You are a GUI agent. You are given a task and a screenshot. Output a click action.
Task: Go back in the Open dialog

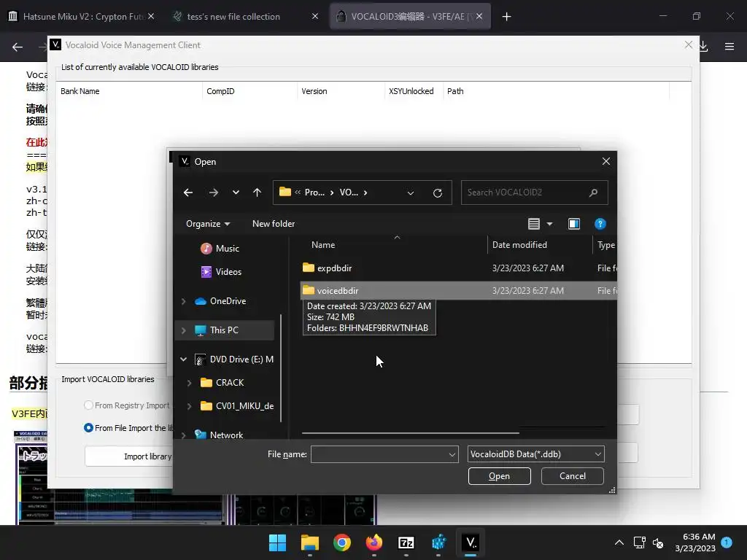click(x=188, y=192)
